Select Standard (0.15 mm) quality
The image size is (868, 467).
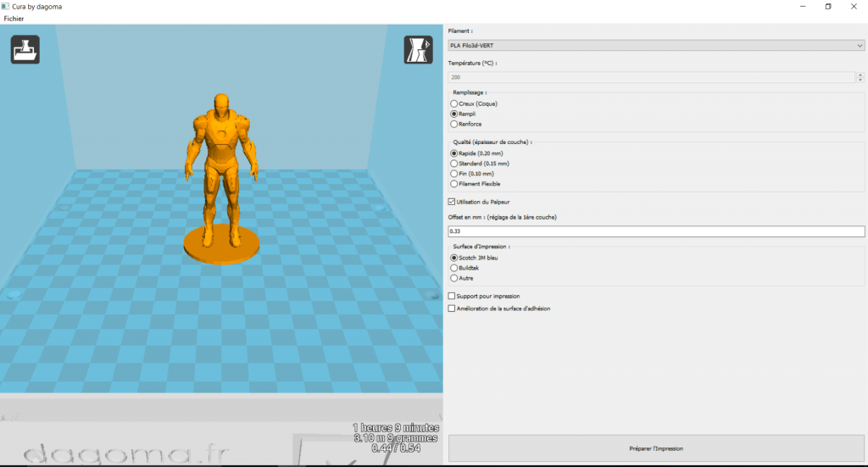(454, 164)
